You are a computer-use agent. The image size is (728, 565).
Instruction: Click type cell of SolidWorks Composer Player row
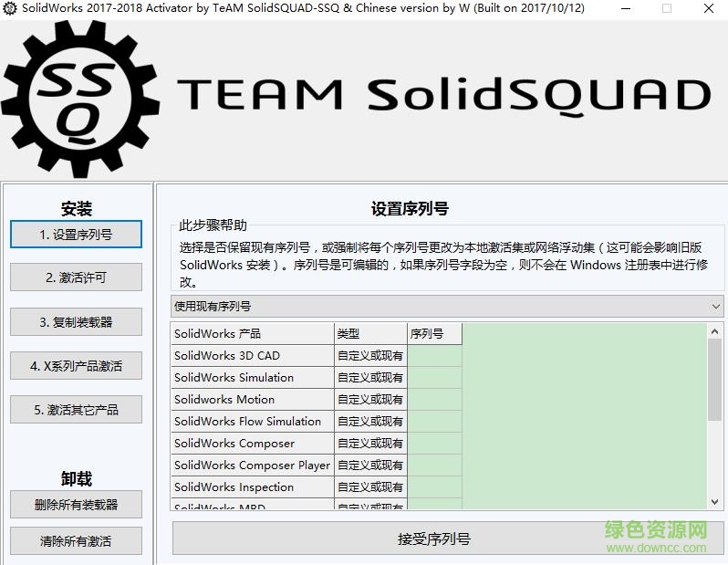370,466
